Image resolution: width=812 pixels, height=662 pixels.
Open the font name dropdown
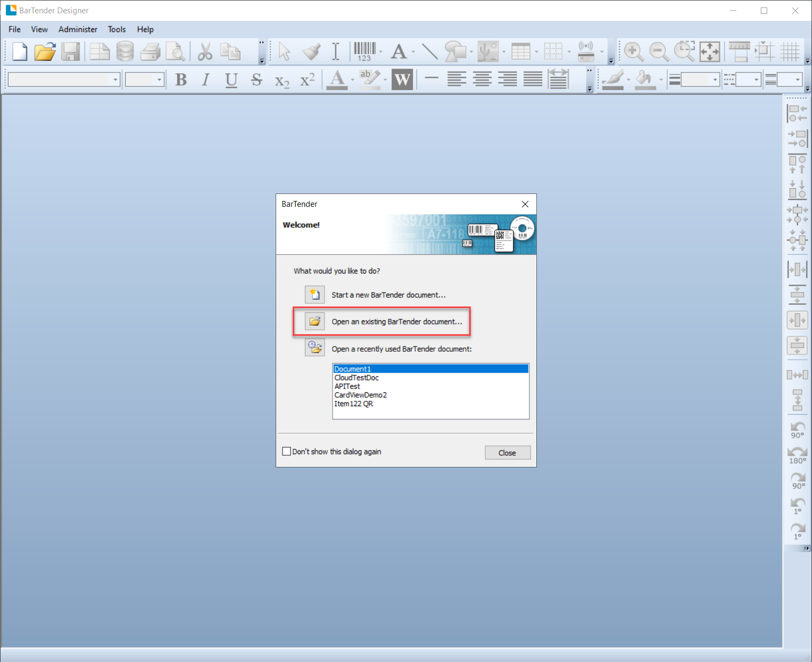coord(115,80)
